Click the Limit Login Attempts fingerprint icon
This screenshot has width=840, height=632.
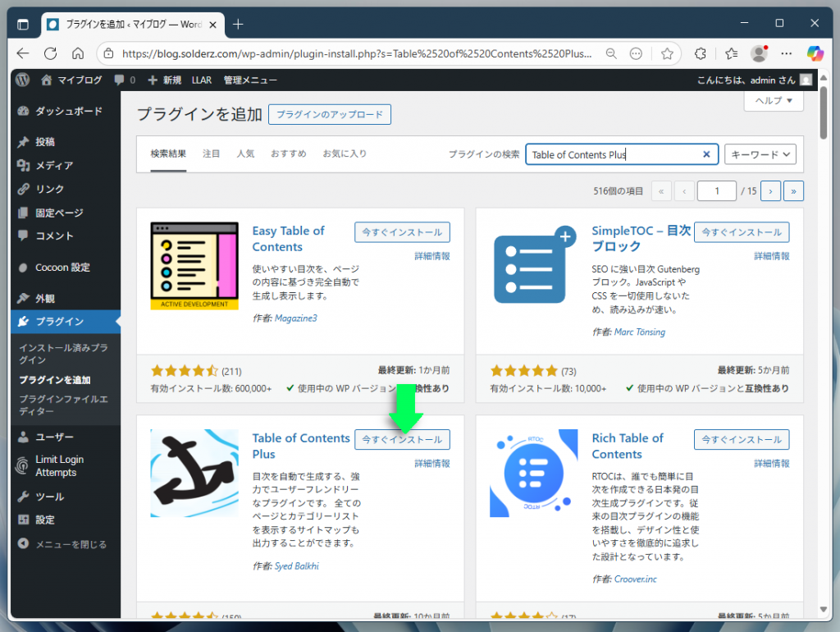tap(24, 465)
